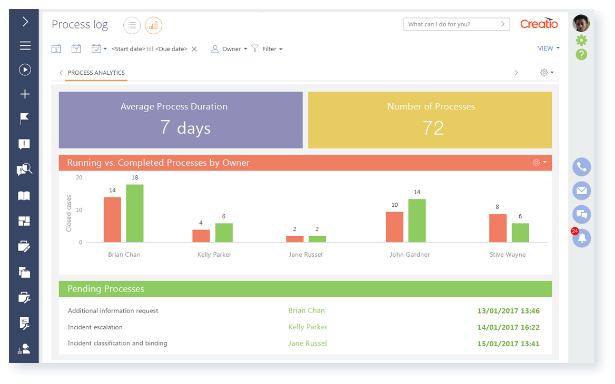Image resolution: width=615 pixels, height=384 pixels.
Task: Click the plus quick-add icon
Action: 25,94
